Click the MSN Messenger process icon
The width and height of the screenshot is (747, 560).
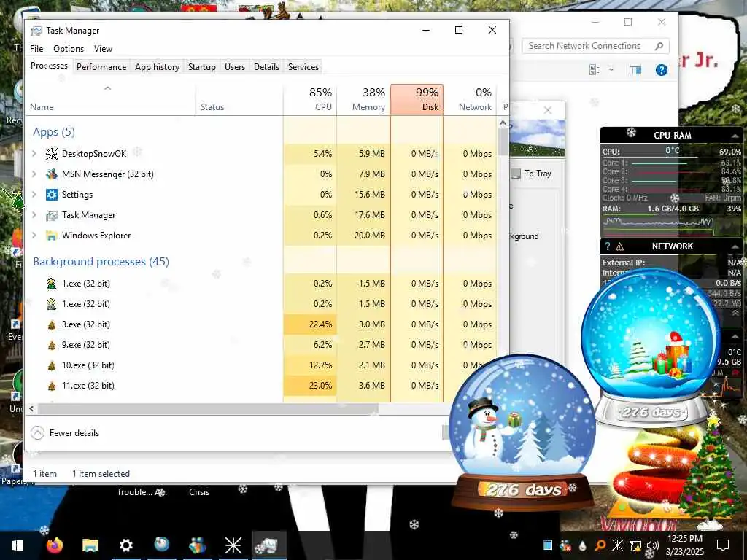click(52, 174)
